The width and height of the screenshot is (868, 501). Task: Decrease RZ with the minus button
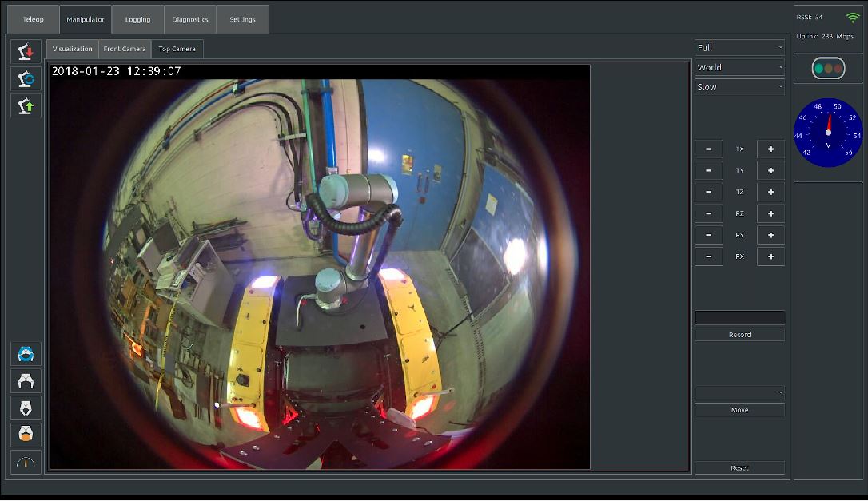pos(708,213)
